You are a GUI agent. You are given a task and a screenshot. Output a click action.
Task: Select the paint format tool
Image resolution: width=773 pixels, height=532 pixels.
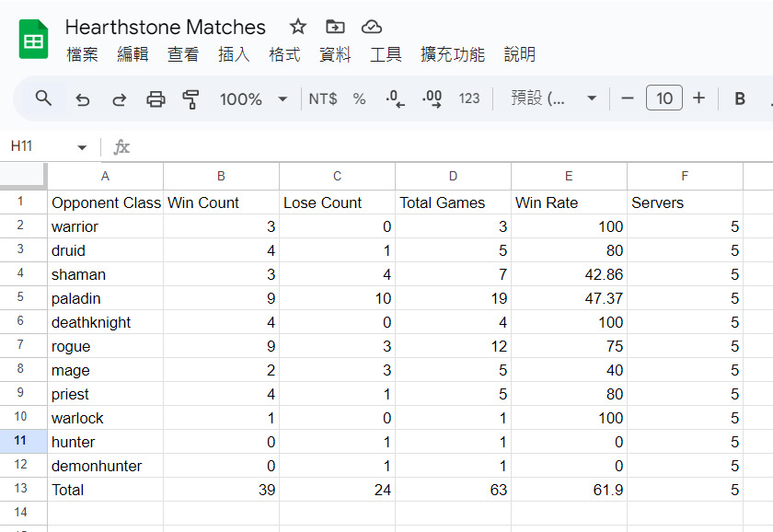190,99
